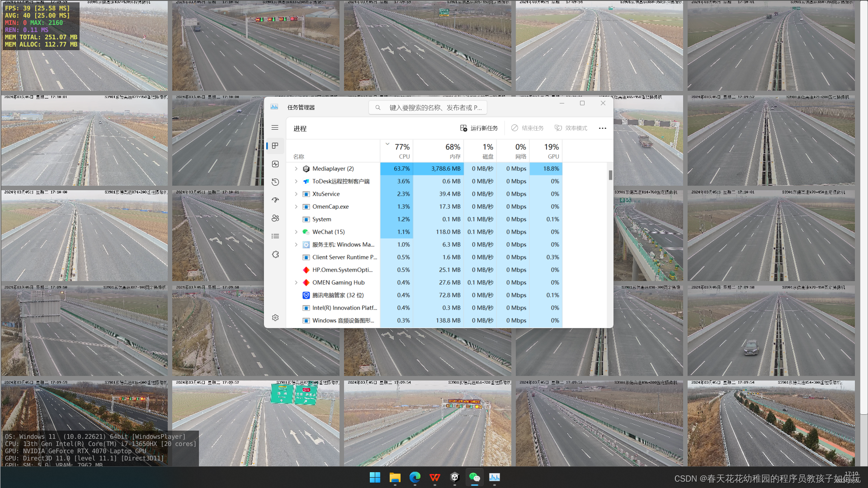
Task: Click the Task Manager performance icon
Action: (275, 164)
